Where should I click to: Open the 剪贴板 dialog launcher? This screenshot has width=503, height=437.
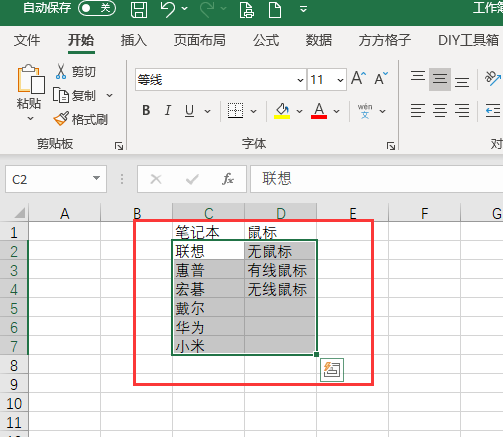[x=119, y=146]
